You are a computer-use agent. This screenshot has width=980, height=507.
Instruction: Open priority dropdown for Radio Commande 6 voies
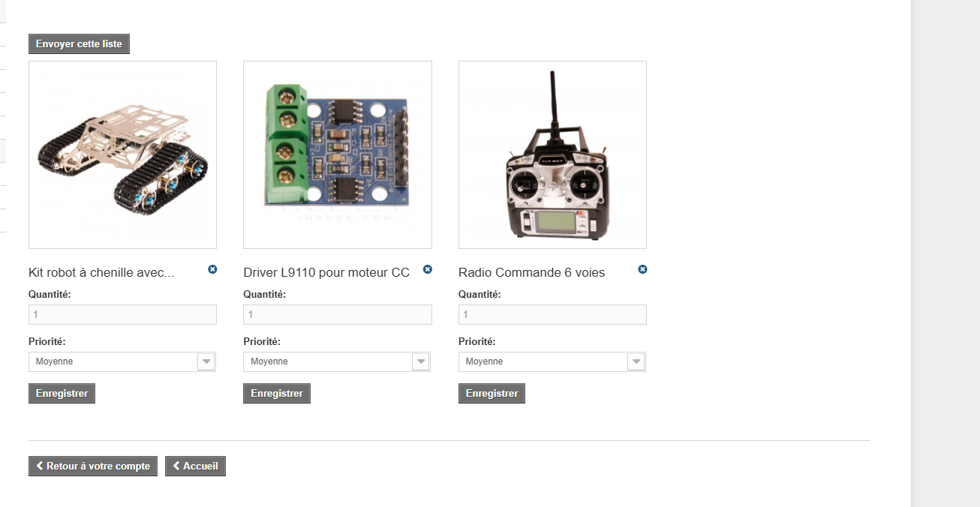(x=552, y=361)
